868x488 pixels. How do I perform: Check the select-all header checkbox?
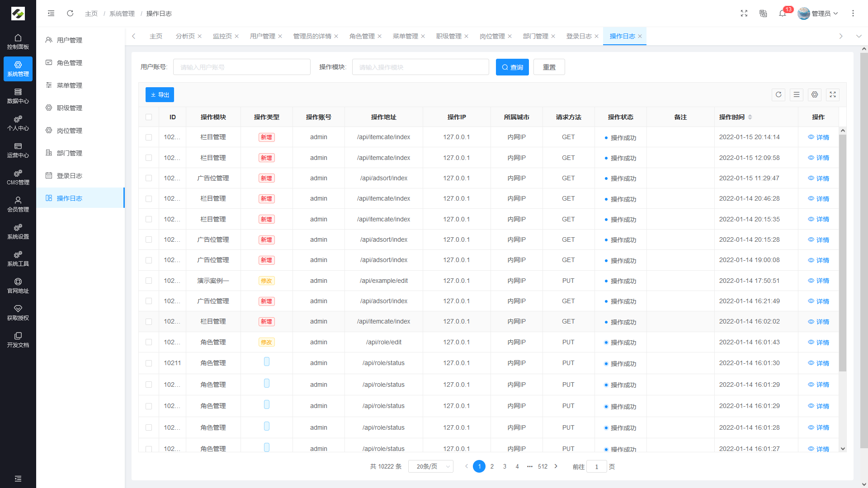point(149,117)
